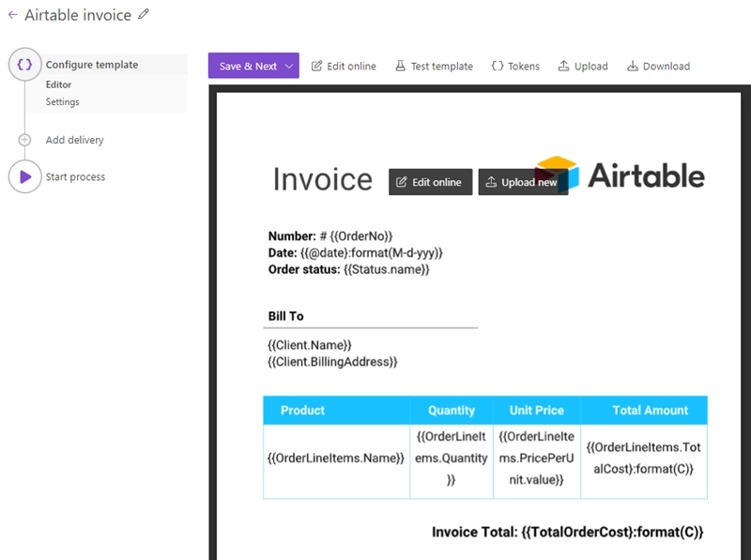Click the Invoice Total line
Screen dimensions: 751x560
[x=568, y=532]
